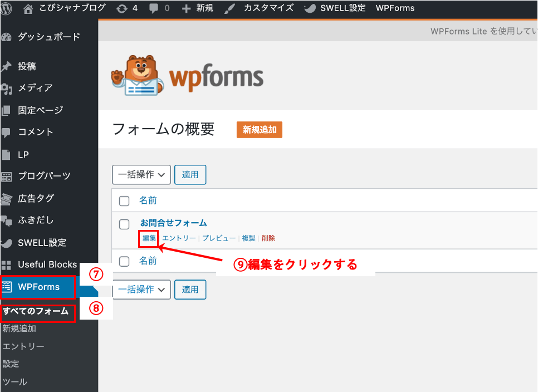
Task: Sort by top 名前 column header
Action: (x=148, y=200)
